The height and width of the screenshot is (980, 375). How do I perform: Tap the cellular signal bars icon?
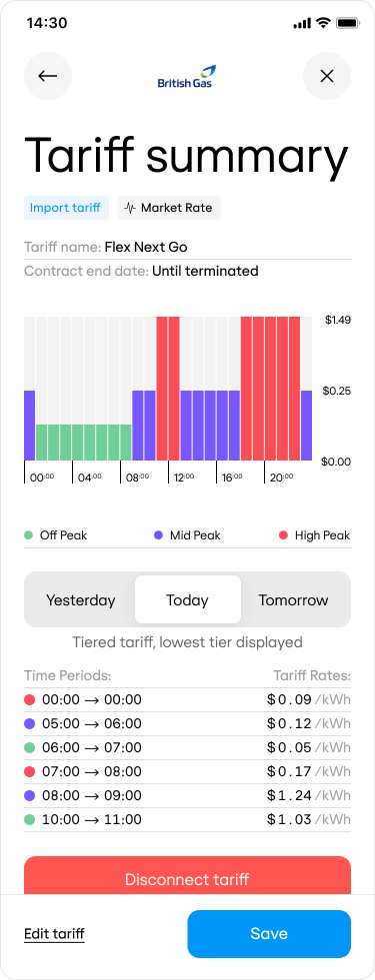click(302, 23)
